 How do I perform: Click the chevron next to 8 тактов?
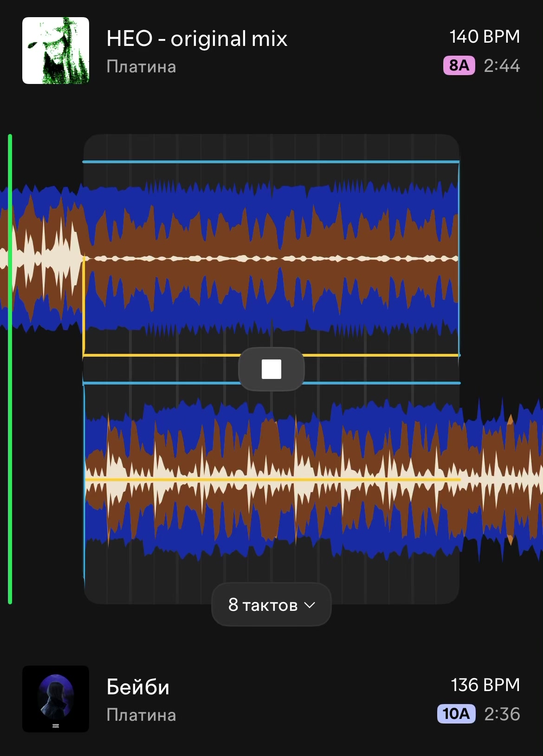click(310, 605)
